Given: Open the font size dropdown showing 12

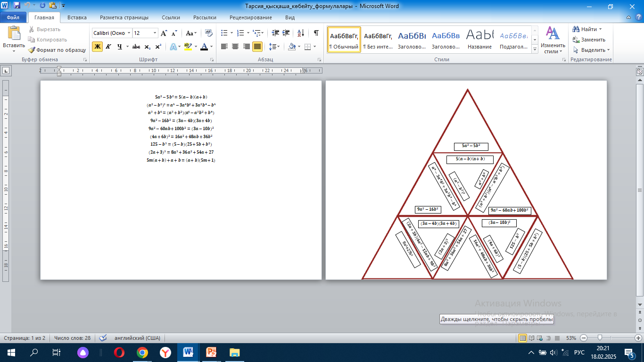Looking at the screenshot, I should coord(155,33).
